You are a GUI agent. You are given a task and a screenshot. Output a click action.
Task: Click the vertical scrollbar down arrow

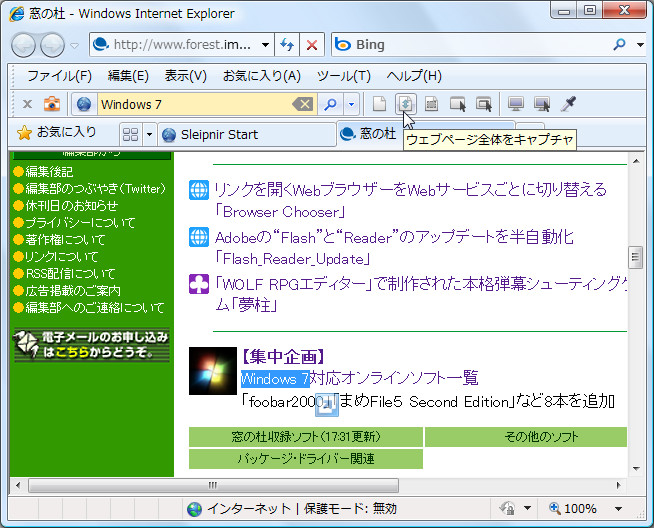pos(636,469)
